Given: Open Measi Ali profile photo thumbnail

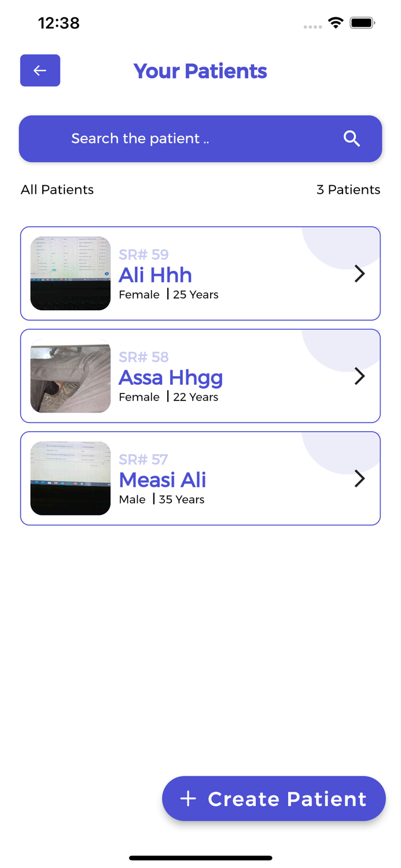Looking at the screenshot, I should [x=71, y=478].
